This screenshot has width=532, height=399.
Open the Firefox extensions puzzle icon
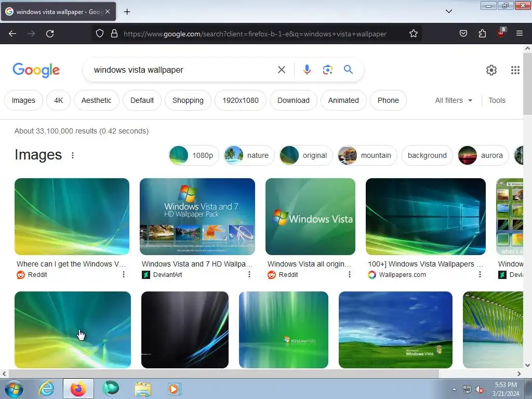(482, 33)
